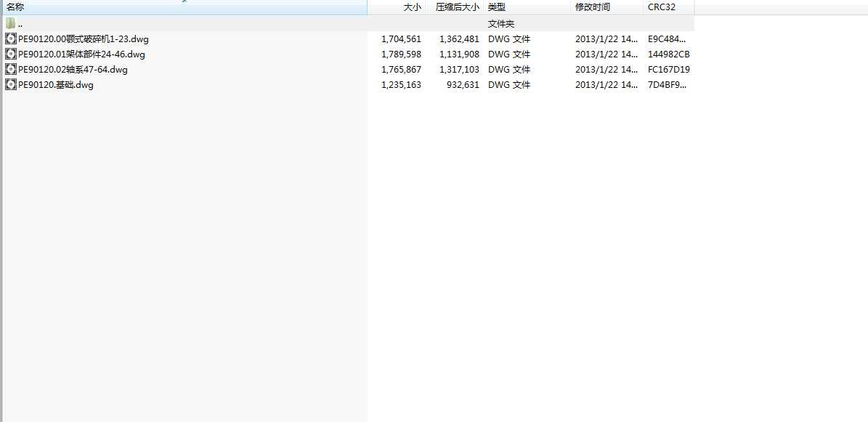Click the DWG icon of PE90120.00颚式破碎机1-23.dwg
Screen dimensions: 868x422
pyautogui.click(x=10, y=38)
